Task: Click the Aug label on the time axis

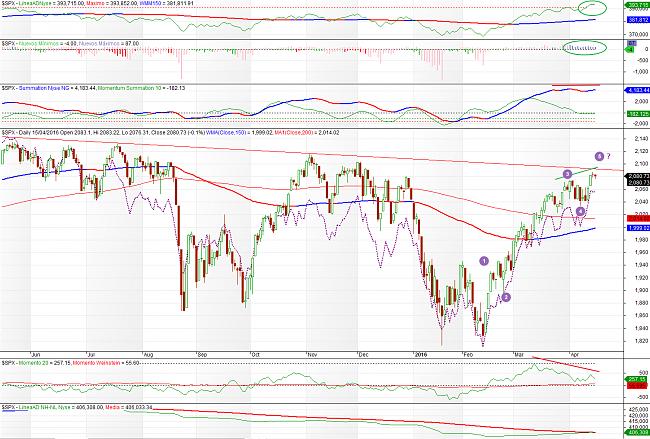Action: tap(148, 353)
